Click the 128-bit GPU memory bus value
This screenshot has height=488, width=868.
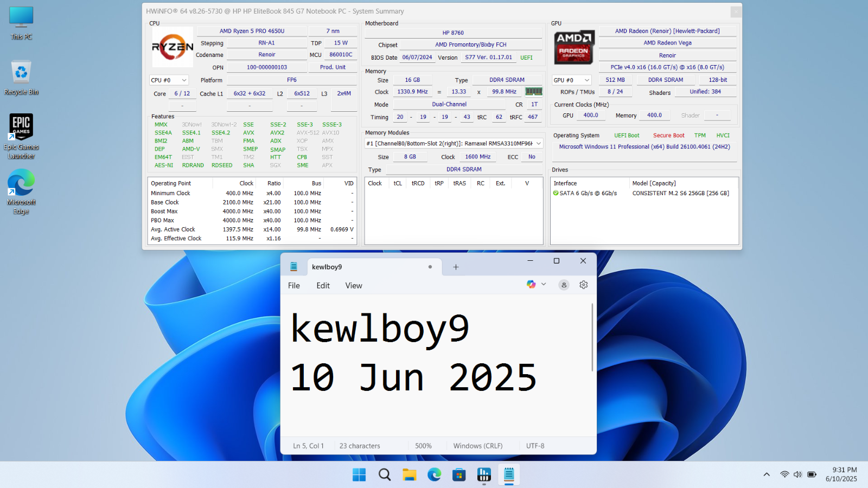(718, 80)
